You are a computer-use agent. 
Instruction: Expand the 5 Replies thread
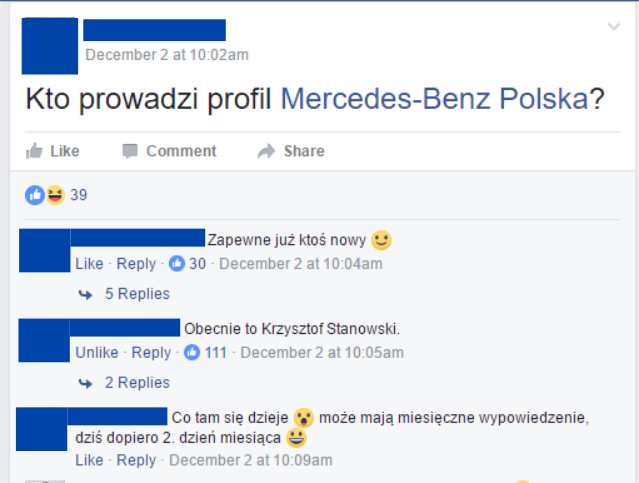point(137,294)
